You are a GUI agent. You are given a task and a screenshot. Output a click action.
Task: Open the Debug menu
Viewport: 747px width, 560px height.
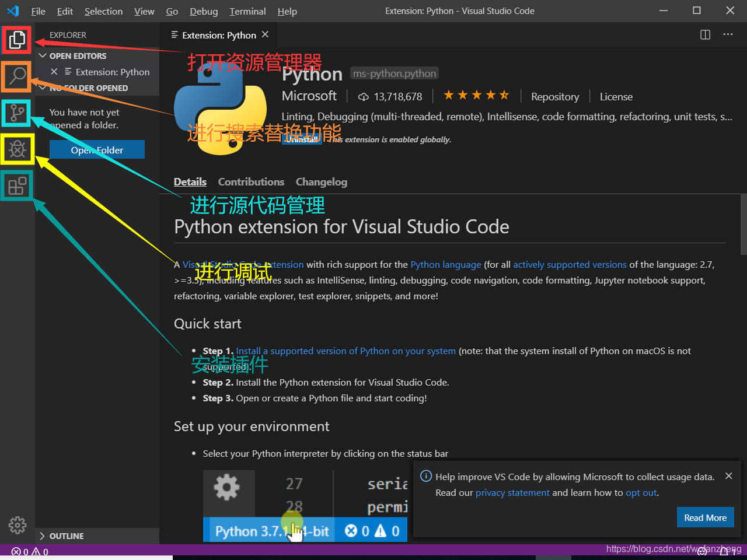(x=204, y=11)
